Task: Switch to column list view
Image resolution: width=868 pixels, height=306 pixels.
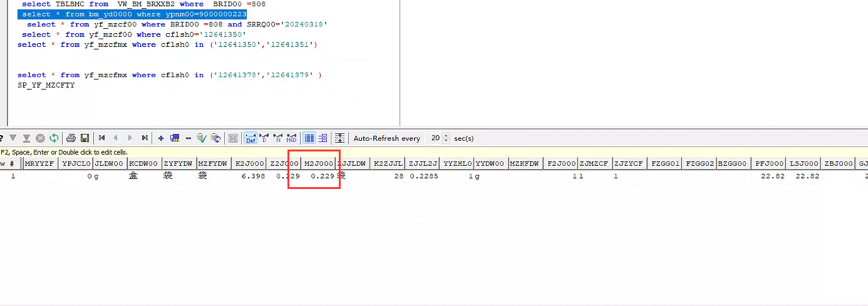Action: pos(323,138)
